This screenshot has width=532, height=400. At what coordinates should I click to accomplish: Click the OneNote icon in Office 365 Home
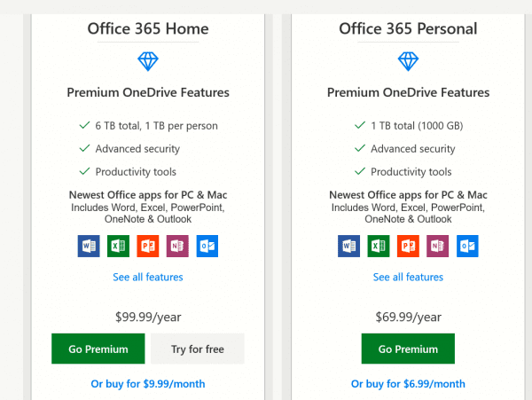pos(177,246)
